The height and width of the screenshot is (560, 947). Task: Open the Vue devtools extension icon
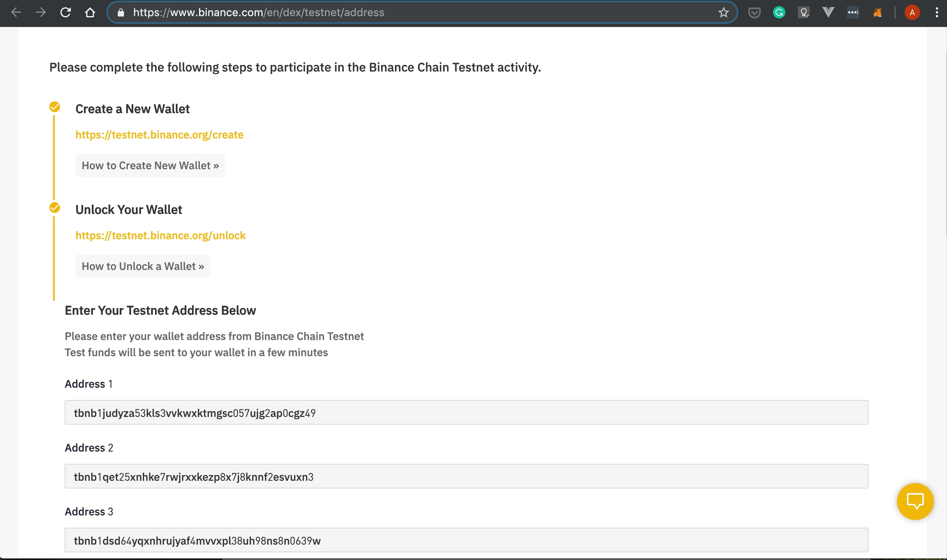click(828, 13)
